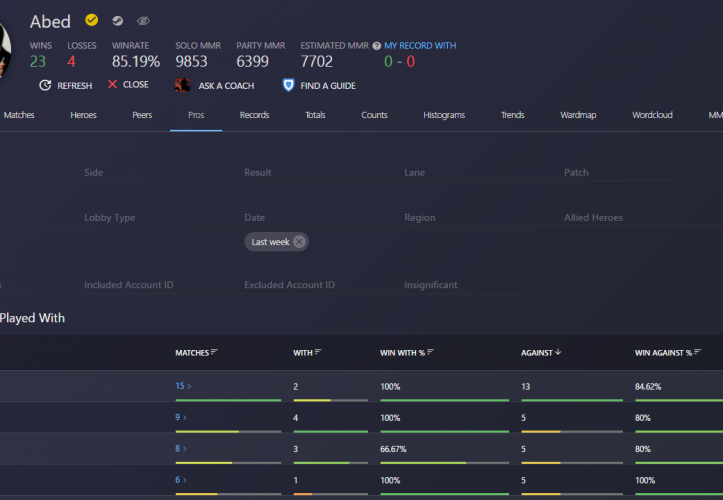Click the Estimated MMR help question icon
The width and height of the screenshot is (723, 500).
[x=376, y=46]
